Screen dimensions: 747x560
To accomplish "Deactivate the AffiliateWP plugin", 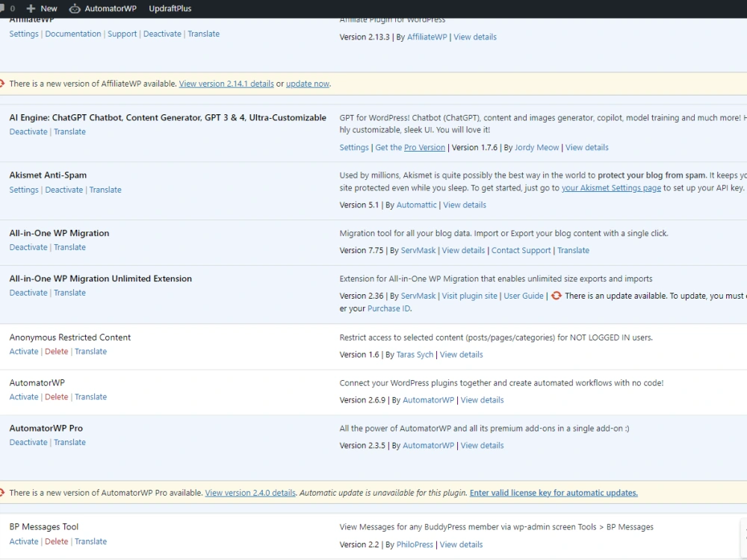I will (162, 34).
